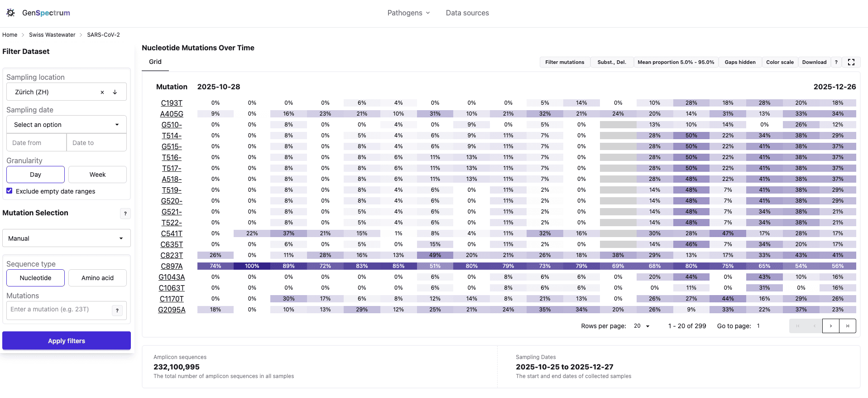
Task: Toggle fullscreen for the mutations grid
Action: click(x=851, y=62)
